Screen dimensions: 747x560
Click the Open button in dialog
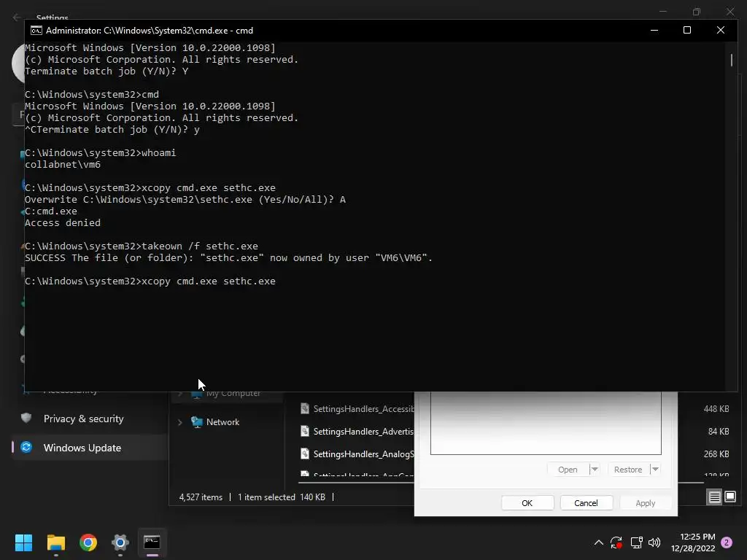568,469
